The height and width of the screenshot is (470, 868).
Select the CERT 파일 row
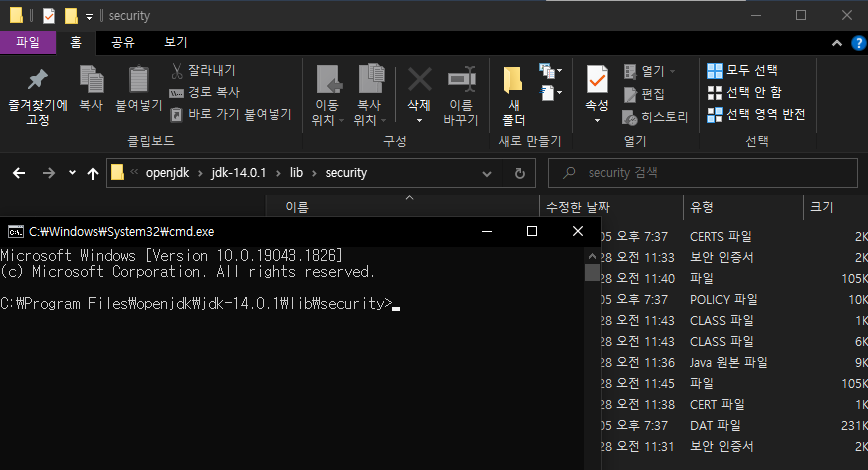734,405
